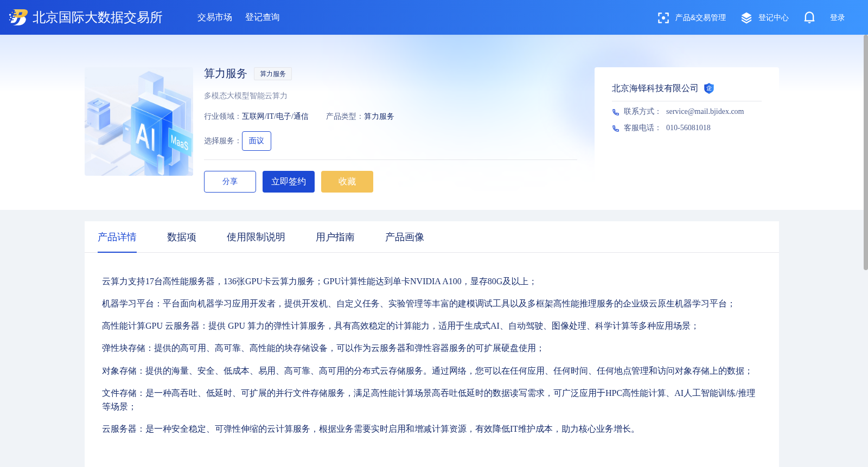Select the 面议 service option
This screenshot has height=467, width=868.
(x=257, y=141)
